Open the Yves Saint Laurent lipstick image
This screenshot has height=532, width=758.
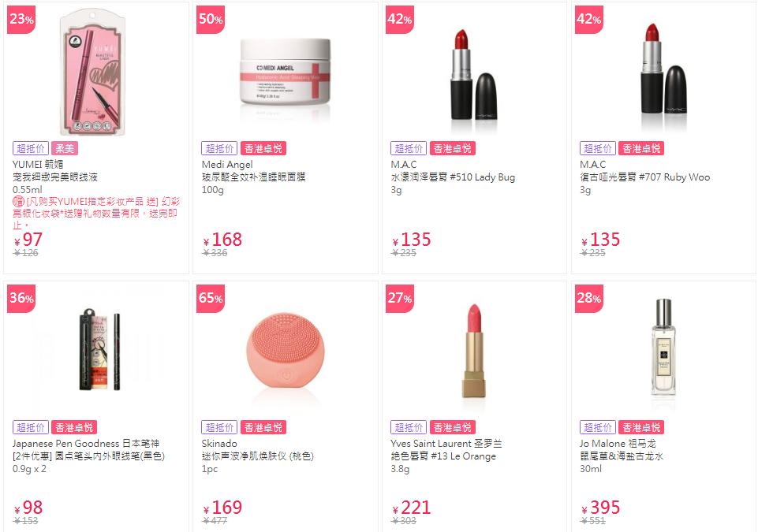(474, 350)
